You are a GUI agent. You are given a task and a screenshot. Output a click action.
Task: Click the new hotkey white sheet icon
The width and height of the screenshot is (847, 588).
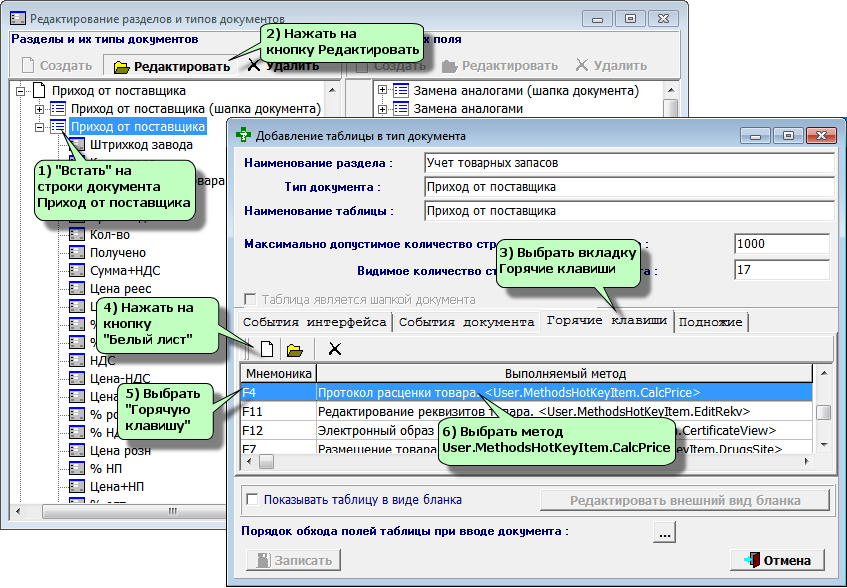click(x=267, y=349)
